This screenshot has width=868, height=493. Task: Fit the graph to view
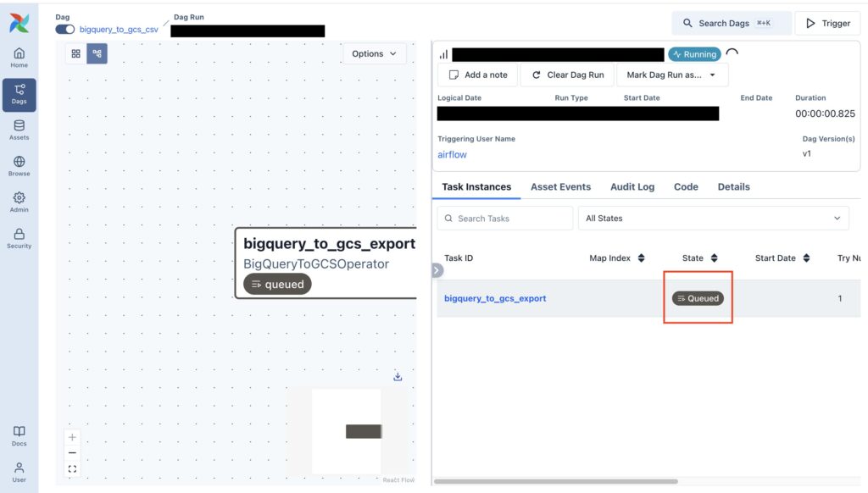73,468
